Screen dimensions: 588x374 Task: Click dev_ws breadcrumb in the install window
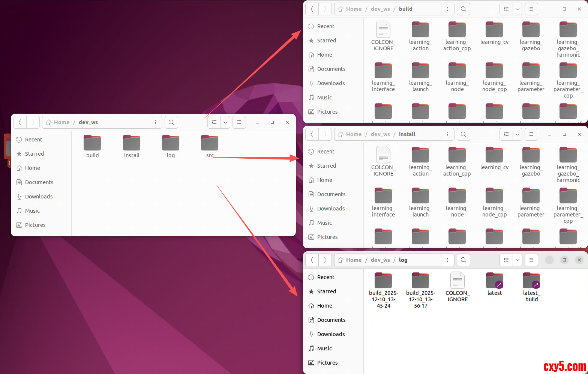pyautogui.click(x=380, y=134)
